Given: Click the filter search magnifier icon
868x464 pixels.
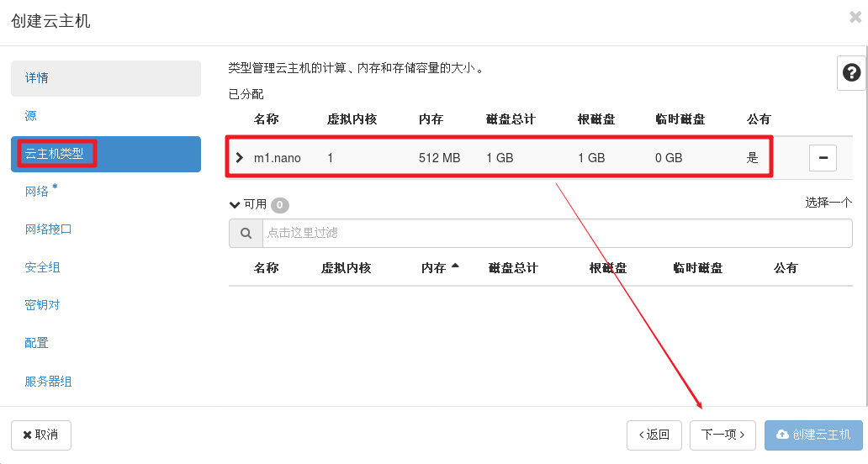Looking at the screenshot, I should coord(246,234).
